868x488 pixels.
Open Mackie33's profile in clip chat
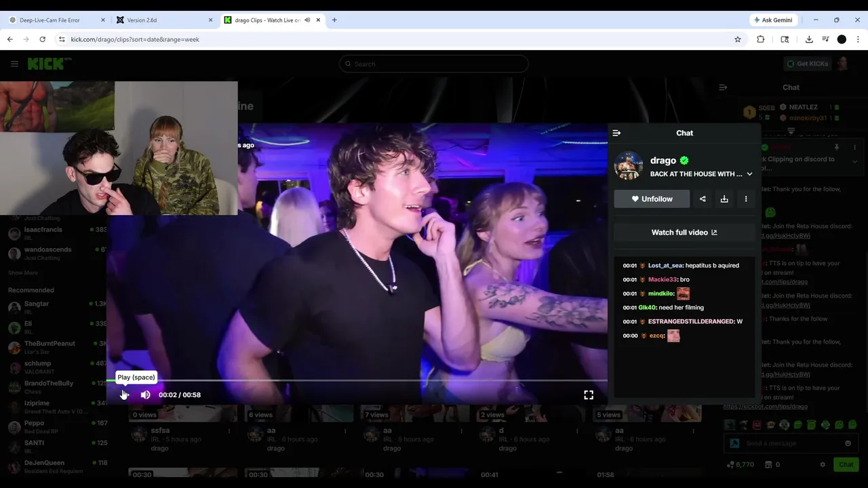pyautogui.click(x=663, y=279)
